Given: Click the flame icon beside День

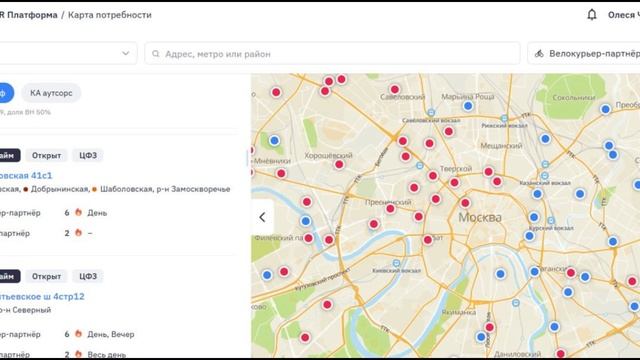Looking at the screenshot, I should click(78, 212).
